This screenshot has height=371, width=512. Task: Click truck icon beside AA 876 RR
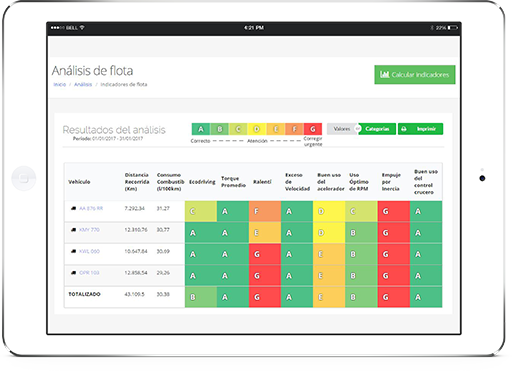point(74,208)
